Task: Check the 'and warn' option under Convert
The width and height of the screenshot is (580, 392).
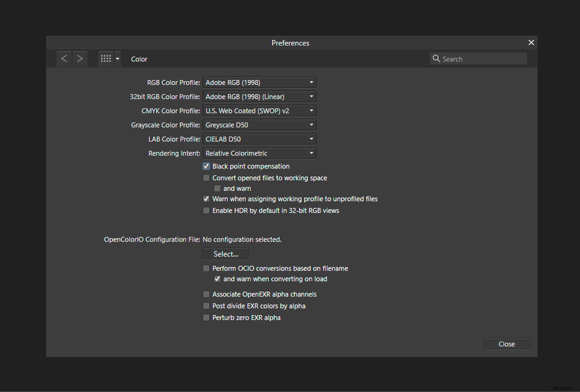Action: (x=217, y=188)
